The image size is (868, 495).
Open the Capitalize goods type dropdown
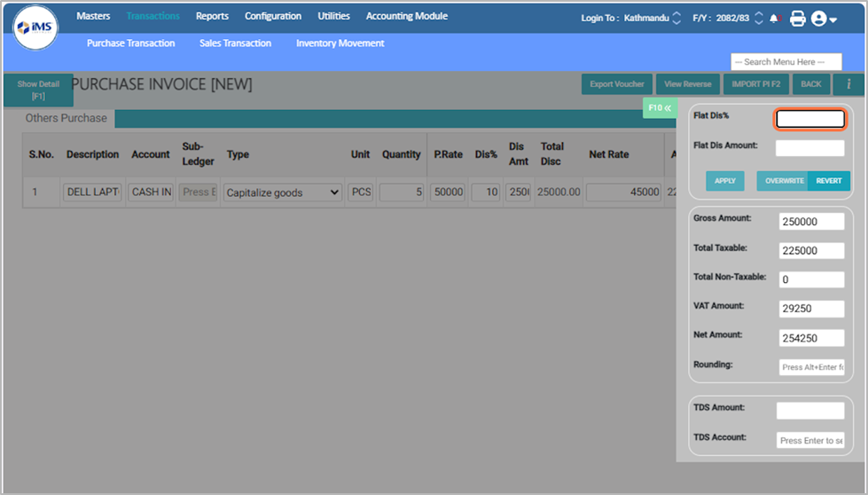coord(283,192)
